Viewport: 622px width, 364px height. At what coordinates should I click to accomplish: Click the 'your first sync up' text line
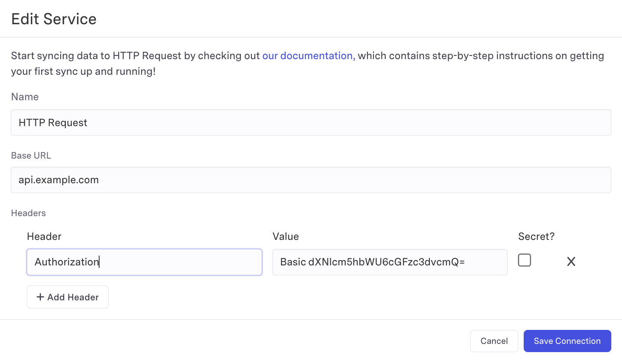click(x=83, y=71)
